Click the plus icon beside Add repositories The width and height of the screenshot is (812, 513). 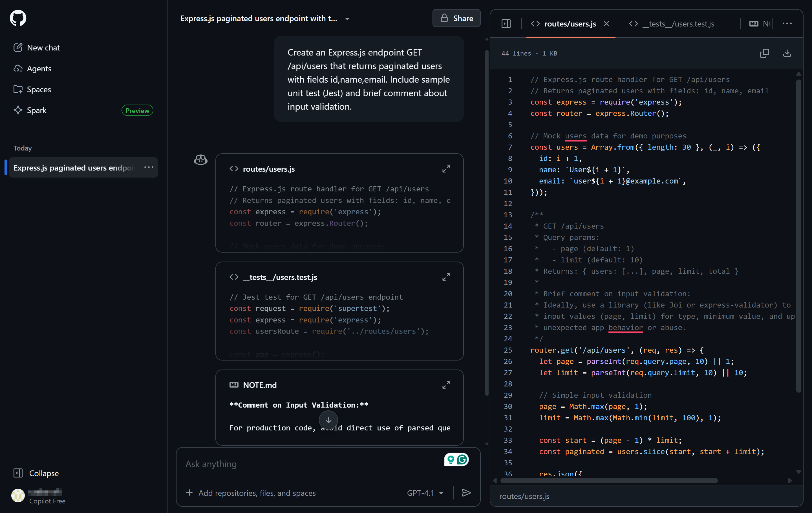(x=189, y=493)
